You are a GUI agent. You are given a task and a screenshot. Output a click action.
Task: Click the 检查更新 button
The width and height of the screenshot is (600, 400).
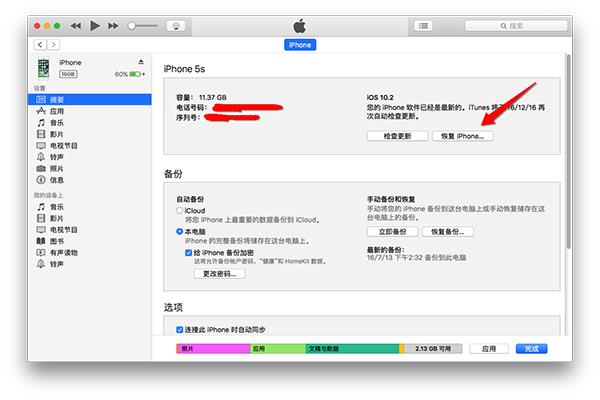point(397,136)
